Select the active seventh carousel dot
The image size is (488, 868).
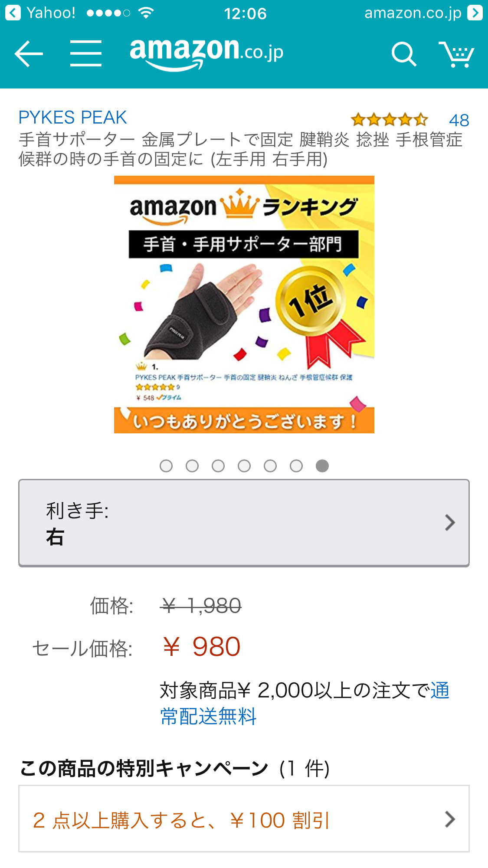click(322, 466)
